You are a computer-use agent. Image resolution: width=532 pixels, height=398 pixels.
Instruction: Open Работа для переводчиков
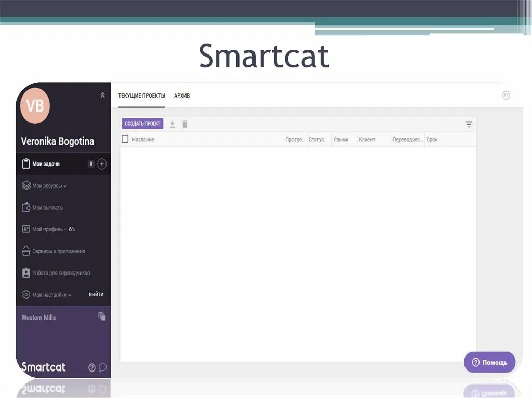[x=61, y=273]
